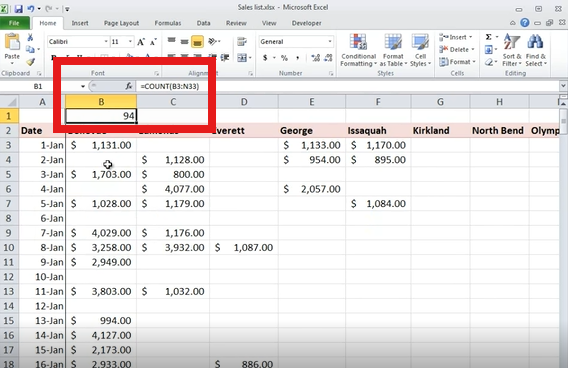Click the Clear eraser icon

pyautogui.click(x=489, y=62)
